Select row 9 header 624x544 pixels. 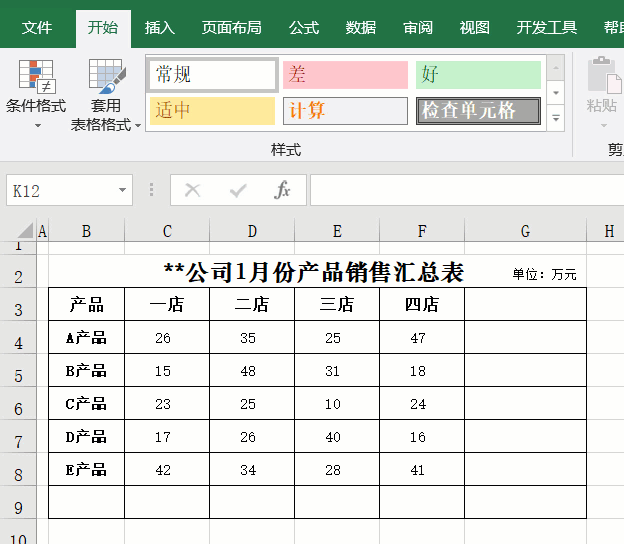tap(18, 503)
